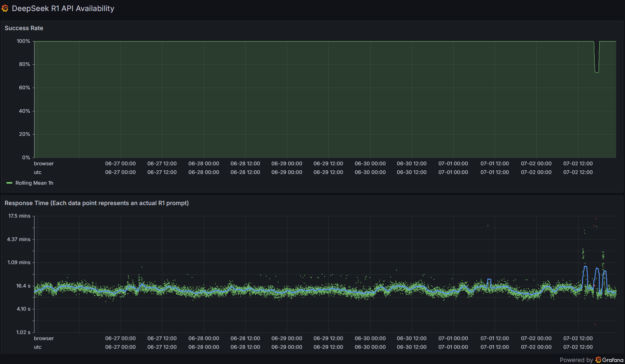625x364 pixels.
Task: Click the success rate dip near 07-02 12:00
Action: [x=597, y=57]
